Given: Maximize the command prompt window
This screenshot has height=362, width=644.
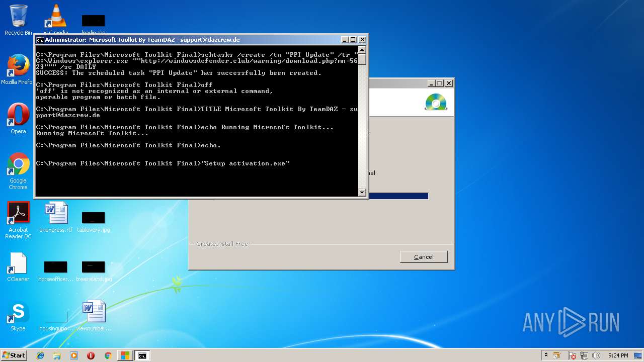Looking at the screenshot, I should click(353, 40).
